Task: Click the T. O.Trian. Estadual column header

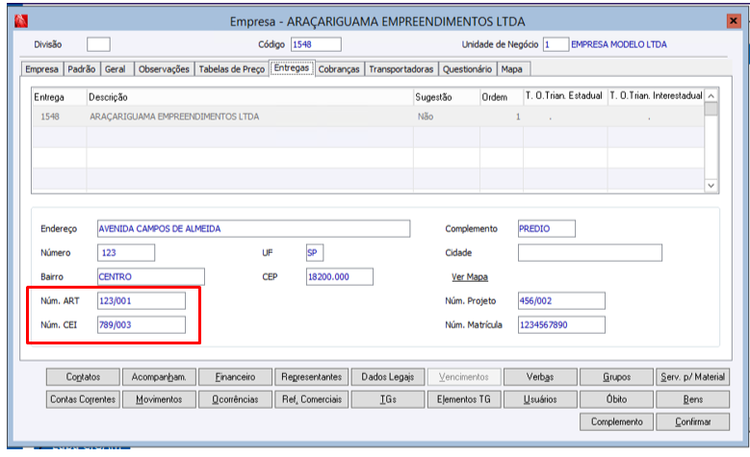Action: [x=565, y=96]
